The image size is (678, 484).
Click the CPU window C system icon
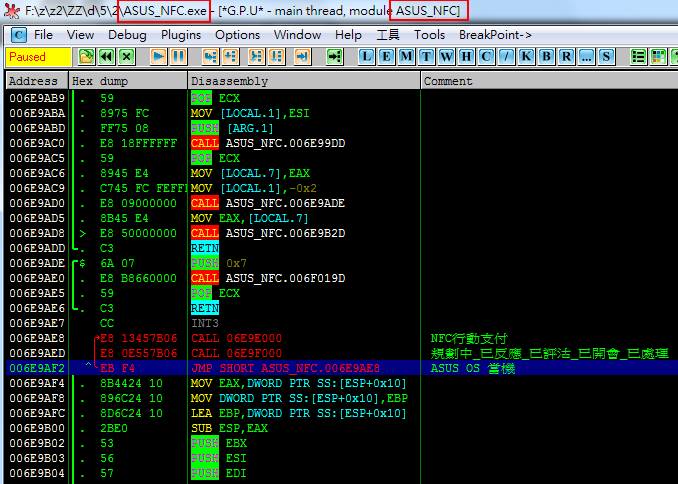click(x=18, y=35)
